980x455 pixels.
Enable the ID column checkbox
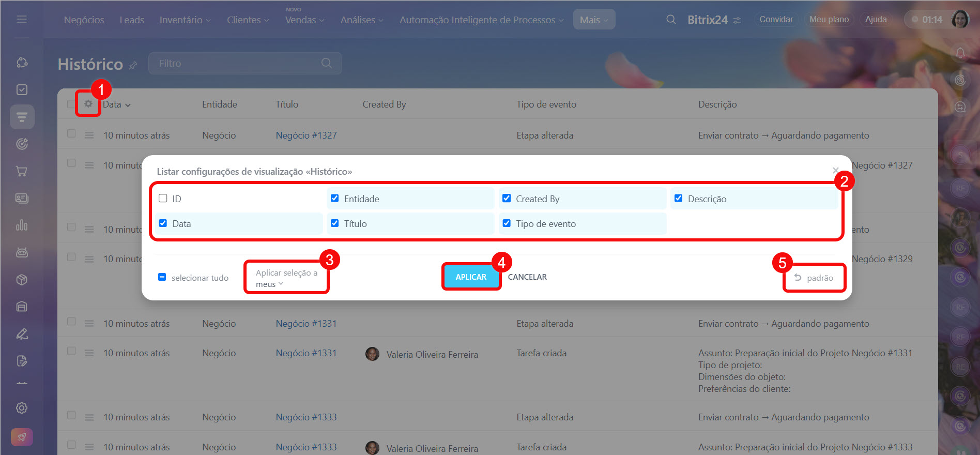click(163, 199)
